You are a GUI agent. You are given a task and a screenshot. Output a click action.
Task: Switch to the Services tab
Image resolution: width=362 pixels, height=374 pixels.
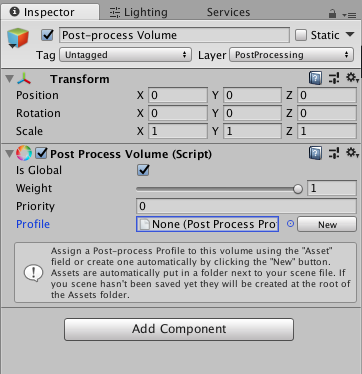coord(228,12)
